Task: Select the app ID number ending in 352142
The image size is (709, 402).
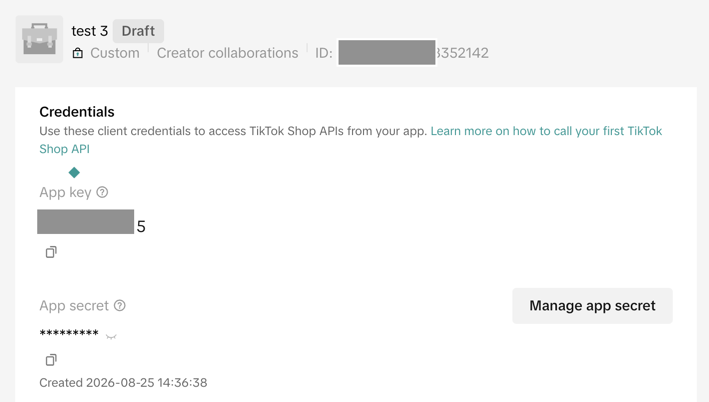Action: coord(413,53)
